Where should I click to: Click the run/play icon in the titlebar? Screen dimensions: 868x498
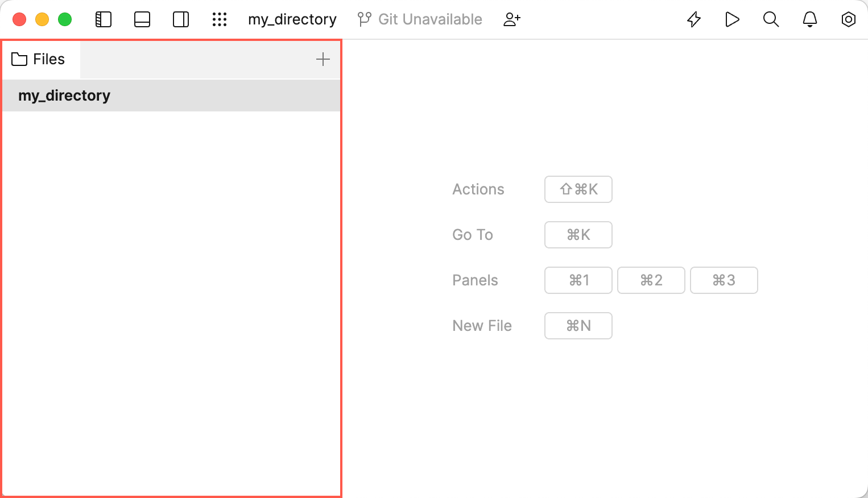tap(732, 19)
